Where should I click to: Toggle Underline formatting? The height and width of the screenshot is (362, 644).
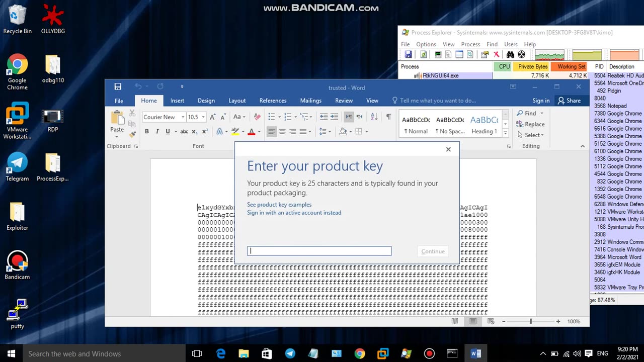(168, 131)
